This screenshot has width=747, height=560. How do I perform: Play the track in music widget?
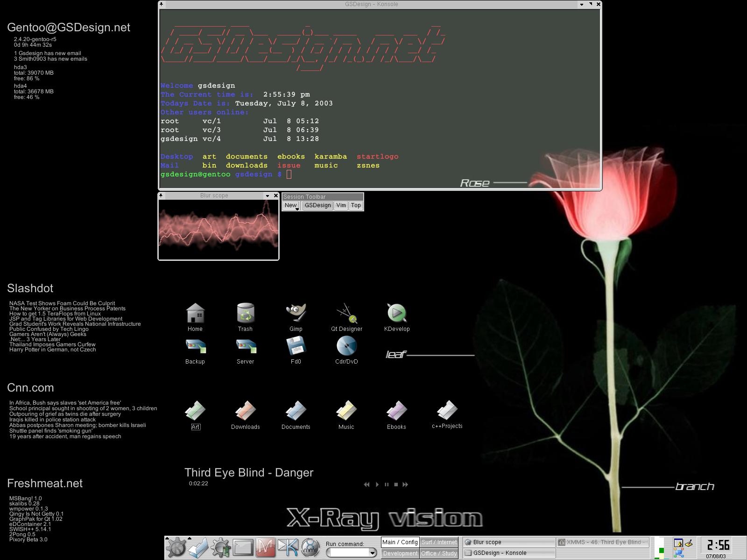tap(377, 484)
